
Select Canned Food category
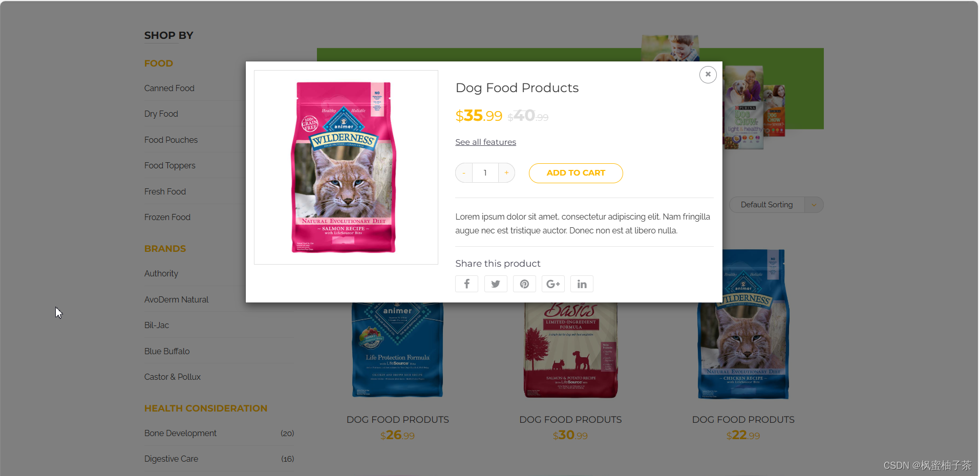coord(169,88)
